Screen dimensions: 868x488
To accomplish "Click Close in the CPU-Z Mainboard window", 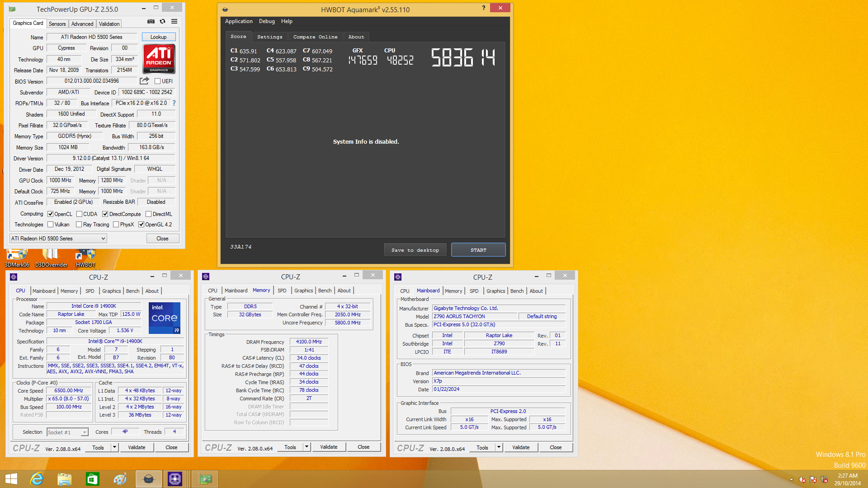I will (556, 447).
